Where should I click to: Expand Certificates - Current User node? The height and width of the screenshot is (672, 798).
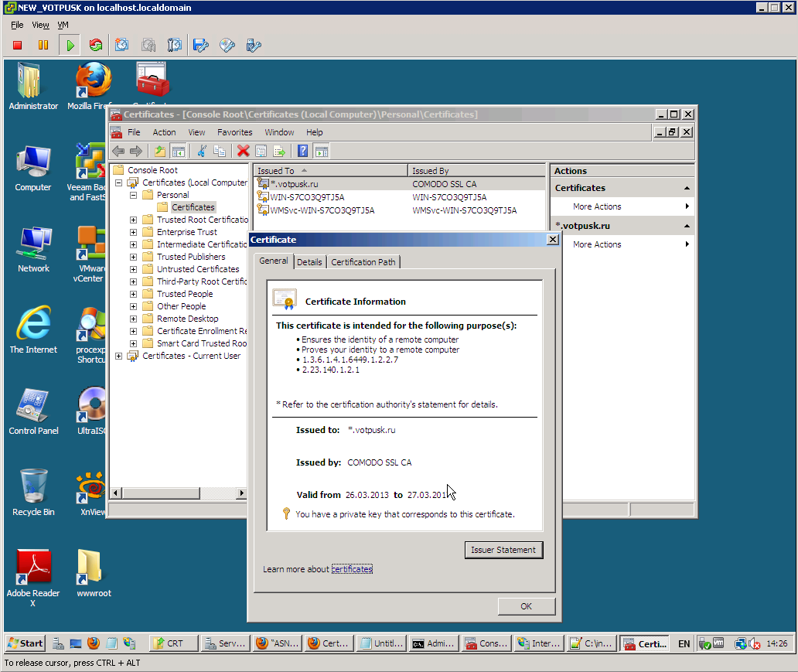[x=118, y=356]
